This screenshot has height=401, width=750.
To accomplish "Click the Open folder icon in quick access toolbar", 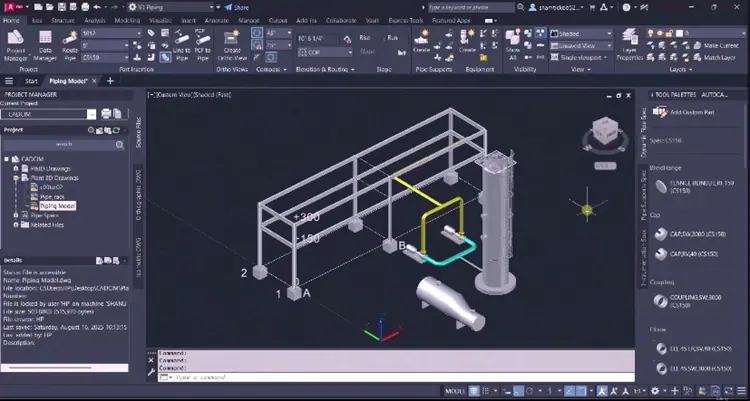I will [x=50, y=7].
